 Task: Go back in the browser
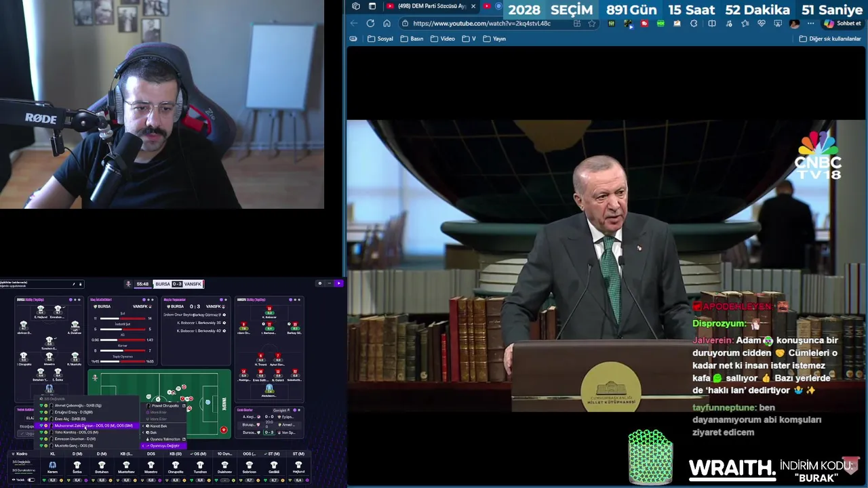pos(354,23)
